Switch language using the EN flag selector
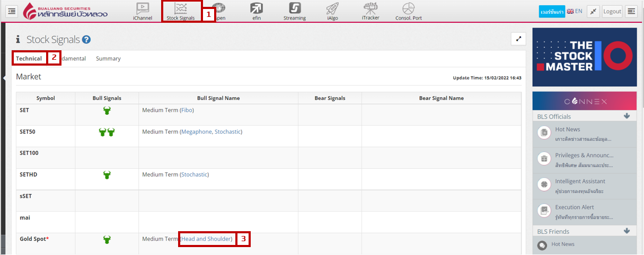The height and width of the screenshot is (255, 644). point(575,11)
